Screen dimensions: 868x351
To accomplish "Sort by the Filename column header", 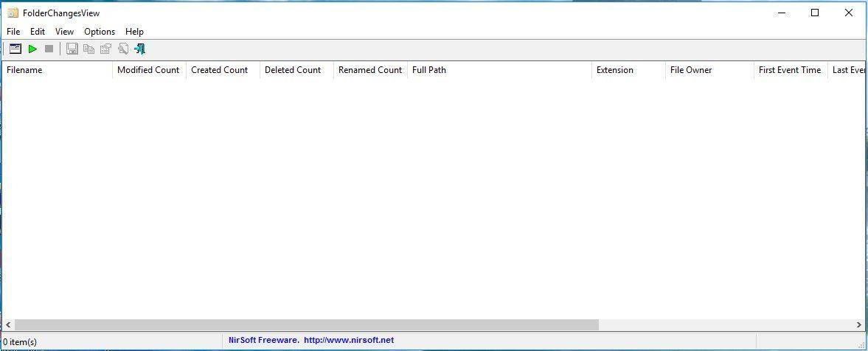I will [x=58, y=70].
